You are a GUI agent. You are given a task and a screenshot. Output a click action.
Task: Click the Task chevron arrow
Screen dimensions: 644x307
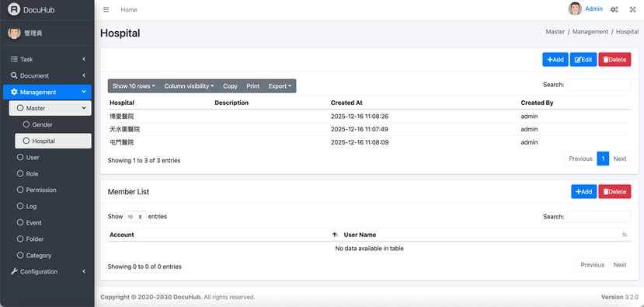(84, 59)
